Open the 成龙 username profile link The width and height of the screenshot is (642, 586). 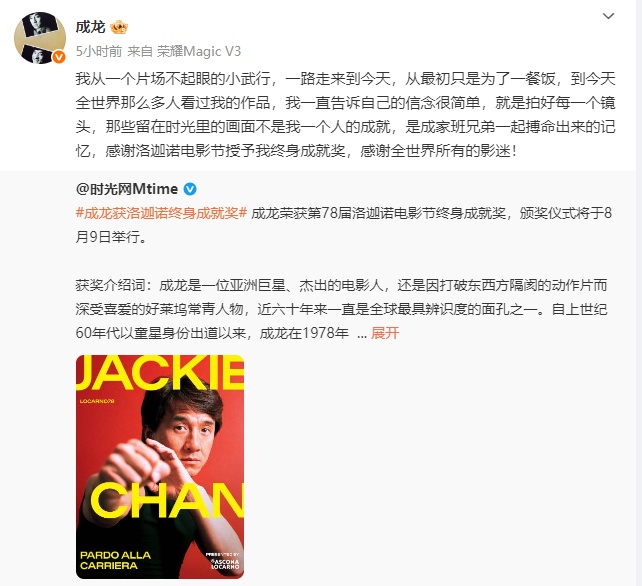[x=90, y=27]
